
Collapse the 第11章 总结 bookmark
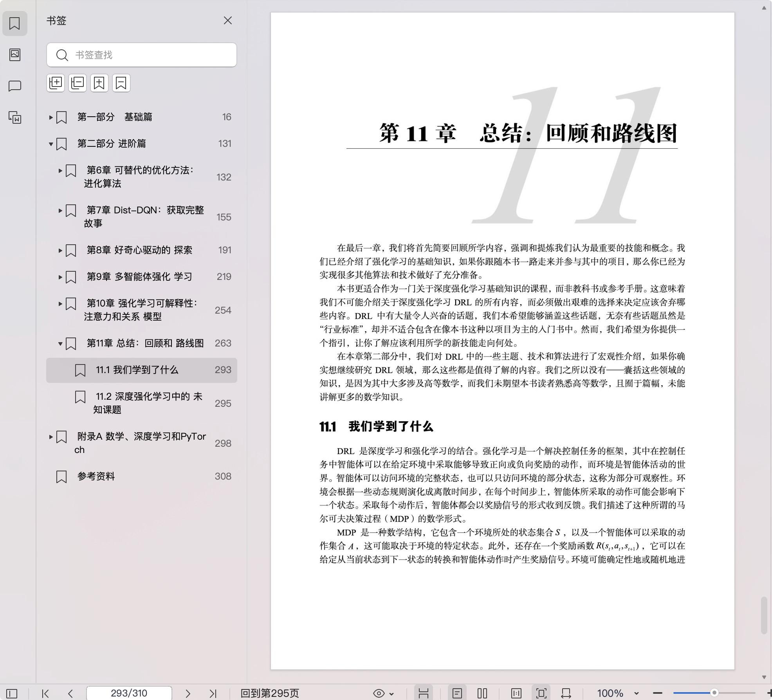(x=60, y=343)
